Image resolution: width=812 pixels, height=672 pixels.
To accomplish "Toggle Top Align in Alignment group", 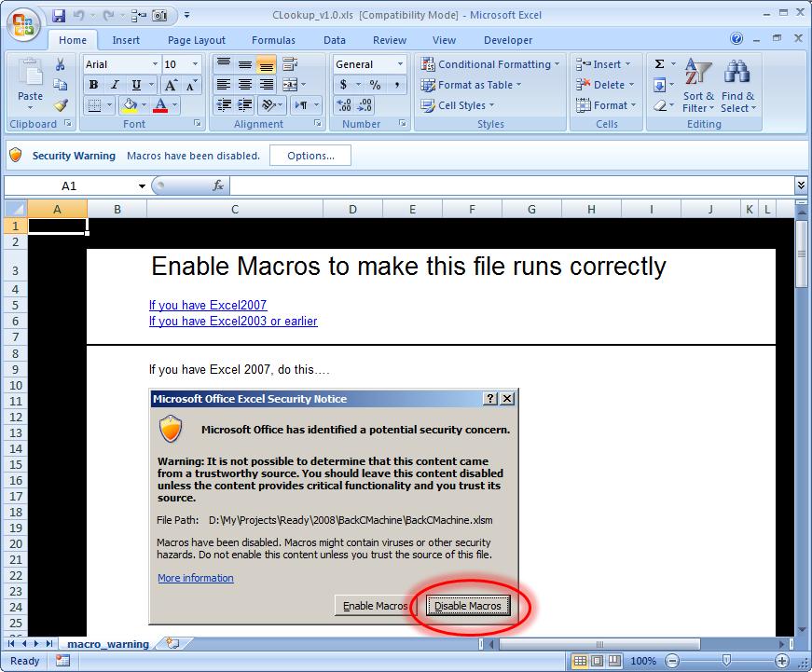I will click(223, 64).
